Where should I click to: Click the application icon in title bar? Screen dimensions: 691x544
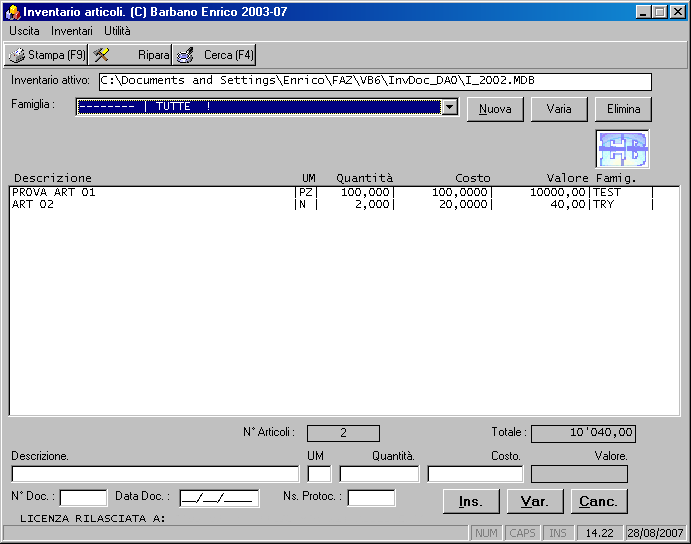pyautogui.click(x=12, y=11)
